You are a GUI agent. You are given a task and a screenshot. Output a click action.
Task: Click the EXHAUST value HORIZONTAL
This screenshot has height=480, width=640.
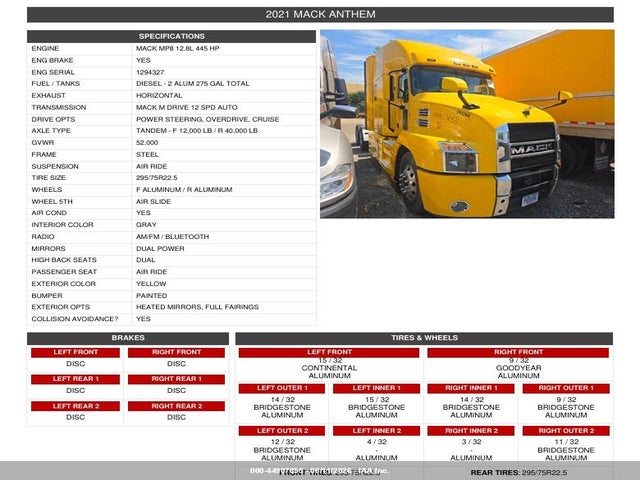tap(159, 96)
